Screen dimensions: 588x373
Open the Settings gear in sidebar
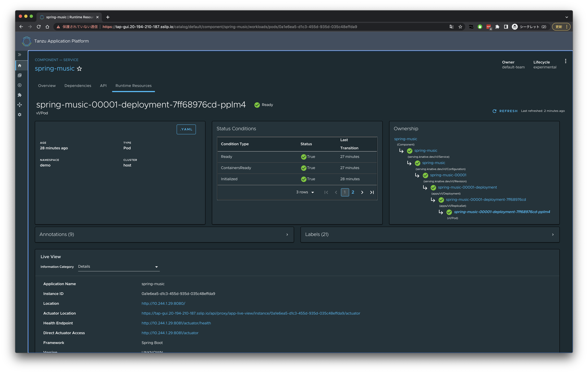point(20,114)
